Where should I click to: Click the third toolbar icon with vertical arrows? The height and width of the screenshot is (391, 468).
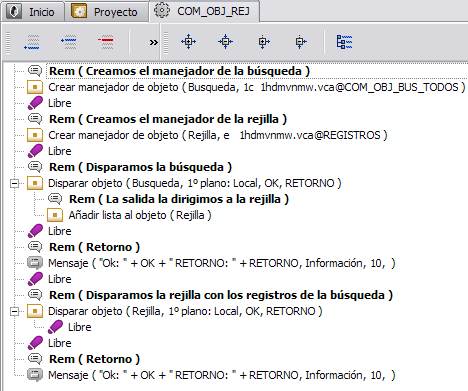coord(263,42)
